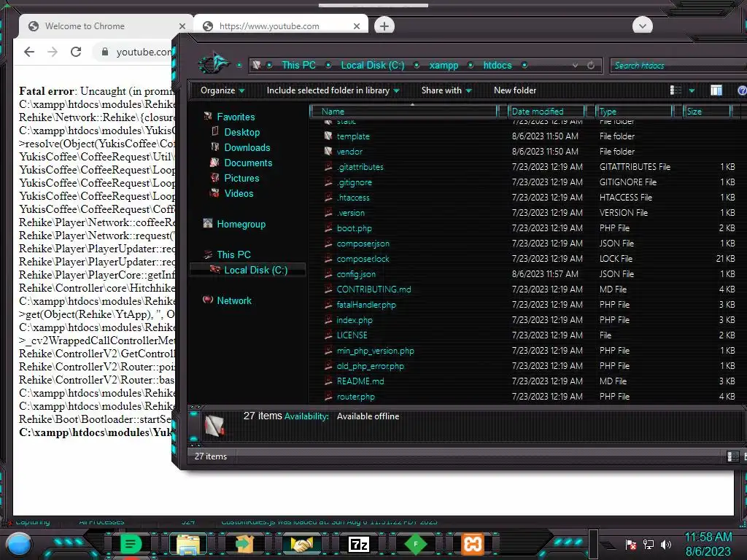This screenshot has height=560, width=747.
Task: Sort by the Type column header
Action: [x=634, y=112]
